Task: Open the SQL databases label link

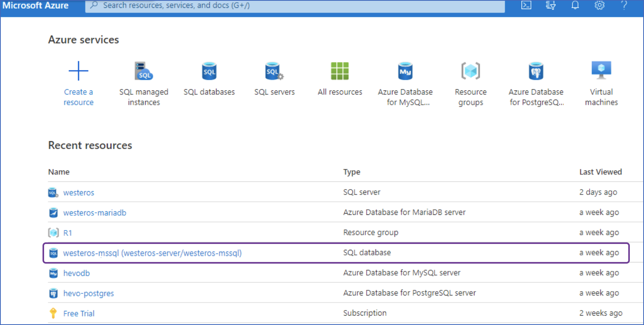Action: click(x=209, y=92)
